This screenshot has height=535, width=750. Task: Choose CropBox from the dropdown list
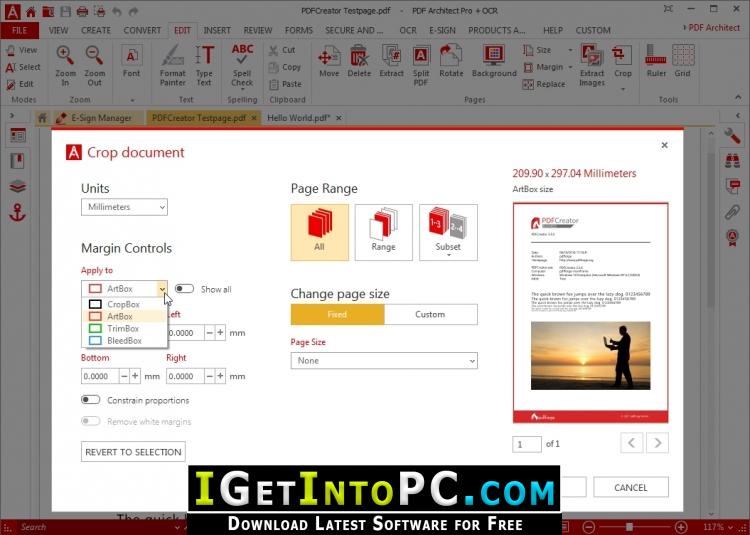[124, 304]
